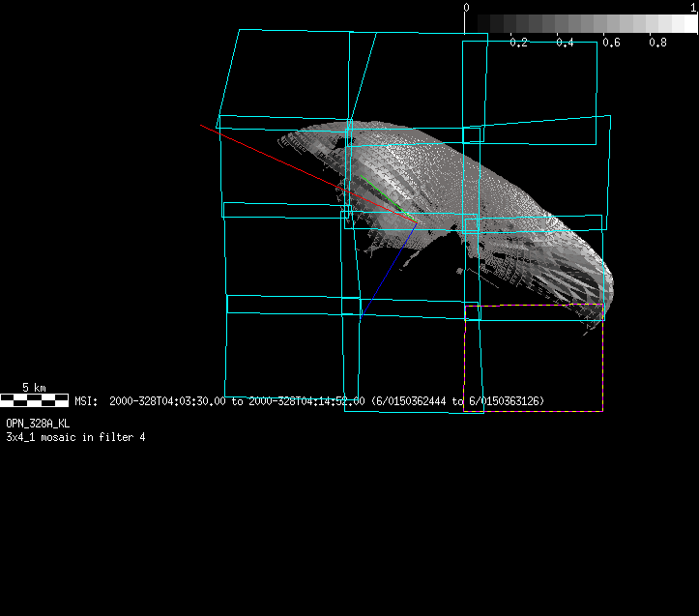
Task: Click the magenta dashed line segment
Action: 537,306
